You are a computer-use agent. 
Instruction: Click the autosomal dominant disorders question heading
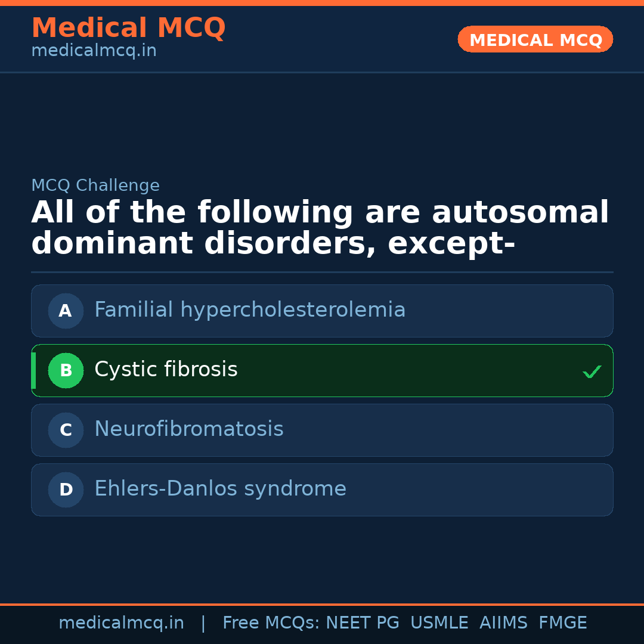click(320, 228)
